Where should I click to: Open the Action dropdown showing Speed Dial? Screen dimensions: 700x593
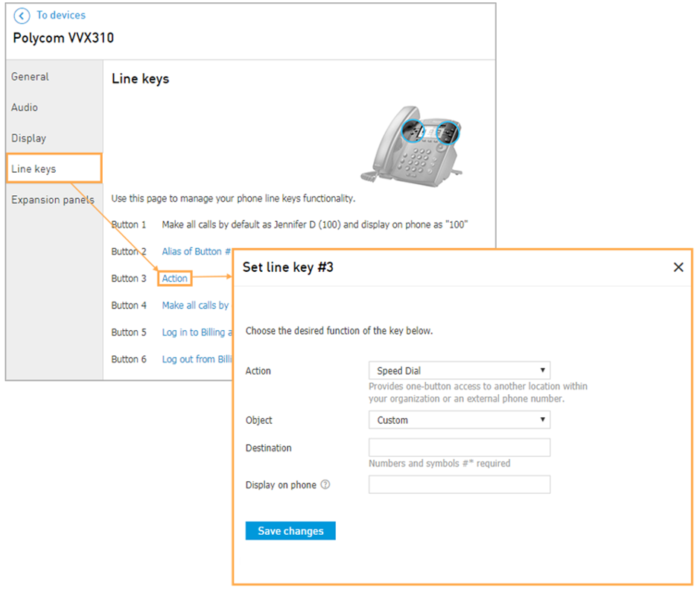pyautogui.click(x=459, y=371)
